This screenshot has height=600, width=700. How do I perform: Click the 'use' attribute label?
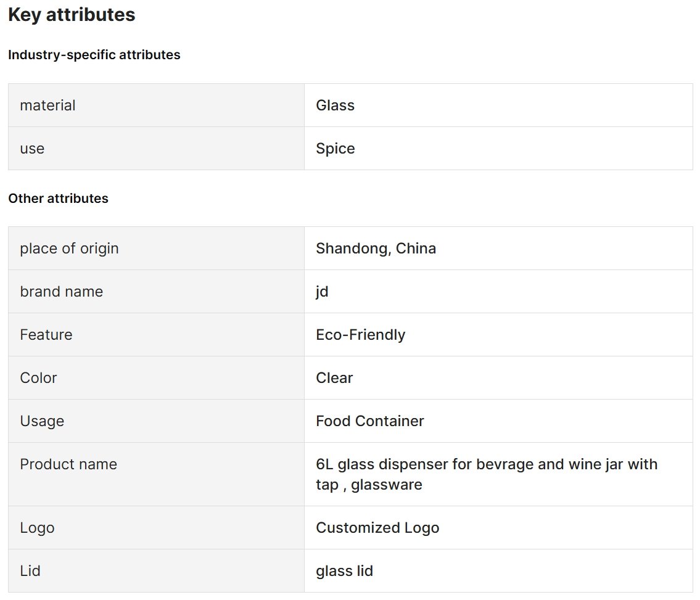[x=32, y=149]
